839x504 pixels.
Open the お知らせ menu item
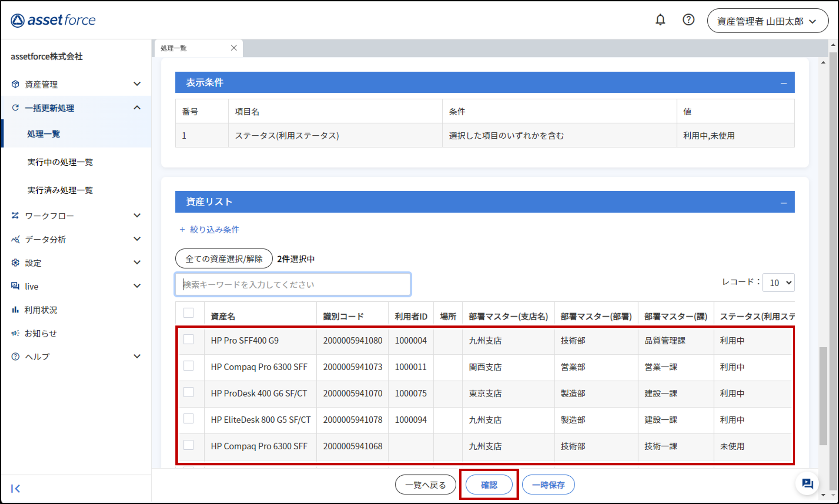pyautogui.click(x=41, y=333)
